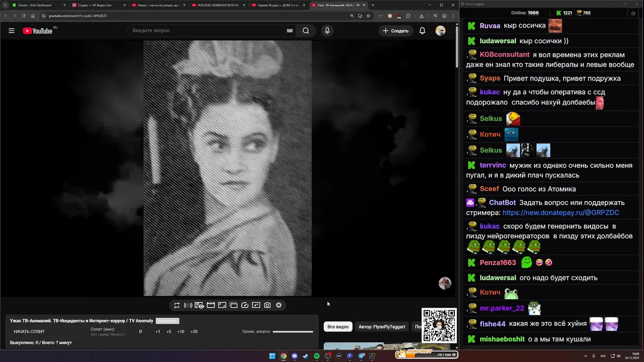The height and width of the screenshot is (362, 644).
Task: Open the playback speed gauge icon
Action: (x=245, y=305)
